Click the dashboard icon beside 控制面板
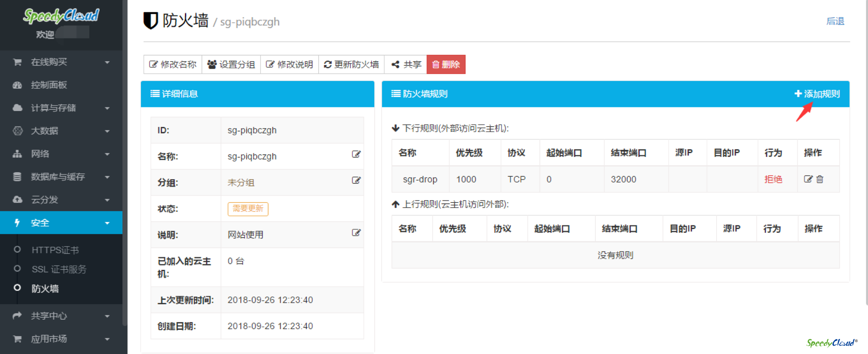This screenshot has height=354, width=868. pos(17,85)
